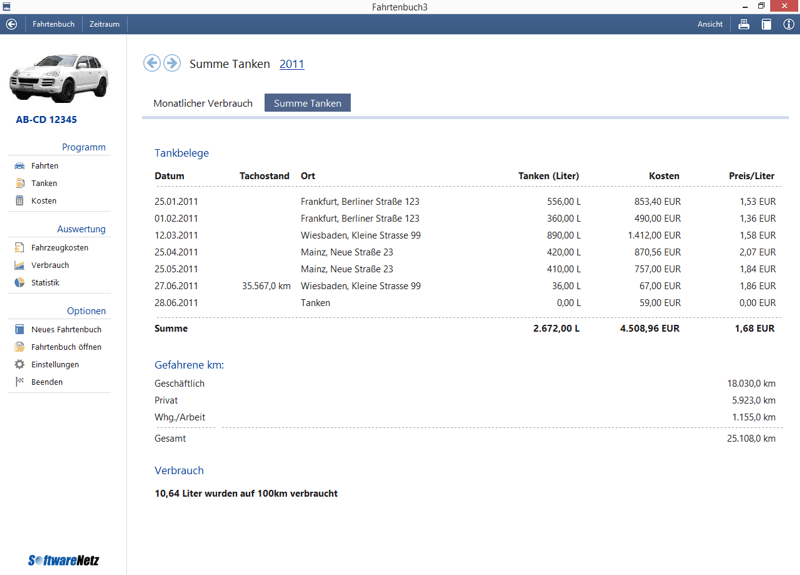Click the 2011 year link
This screenshot has width=800, height=575.
292,64
